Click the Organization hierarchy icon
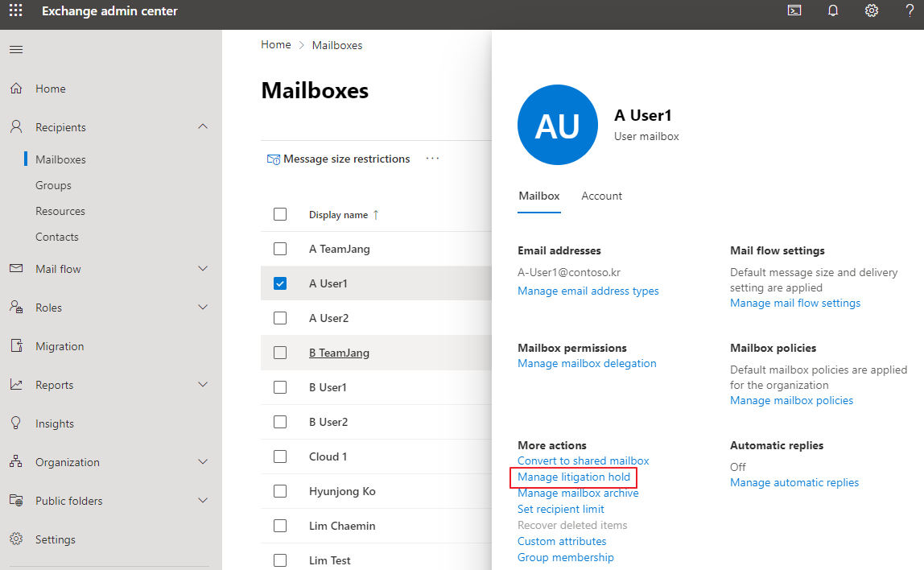924x570 pixels. (16, 461)
